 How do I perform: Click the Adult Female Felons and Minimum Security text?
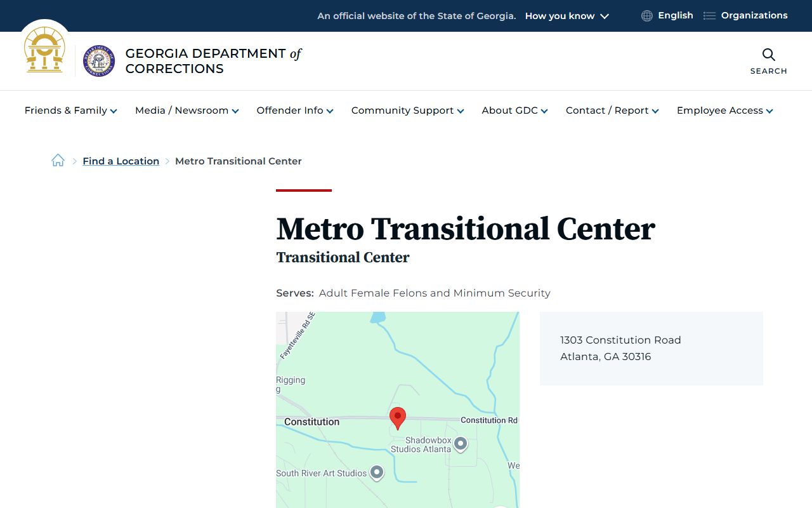click(435, 293)
